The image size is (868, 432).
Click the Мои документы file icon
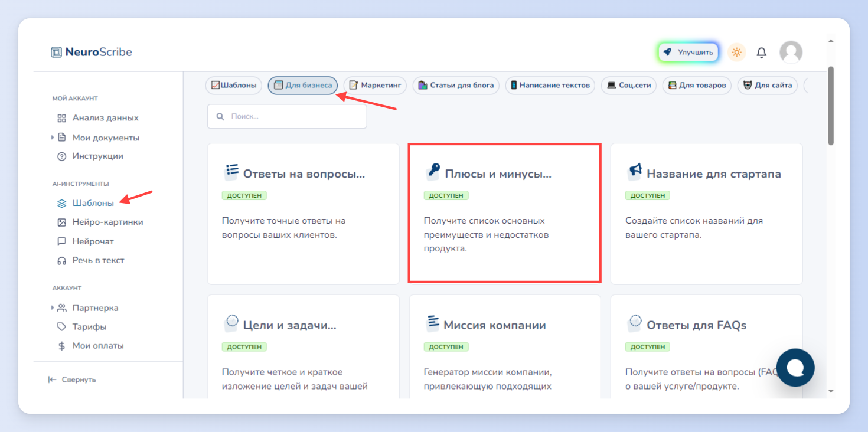tap(62, 138)
